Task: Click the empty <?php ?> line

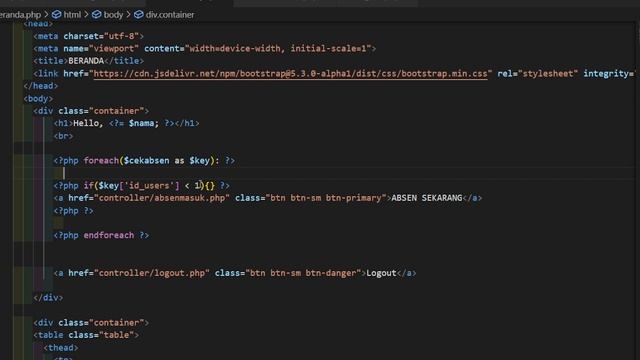Action: tap(73, 211)
